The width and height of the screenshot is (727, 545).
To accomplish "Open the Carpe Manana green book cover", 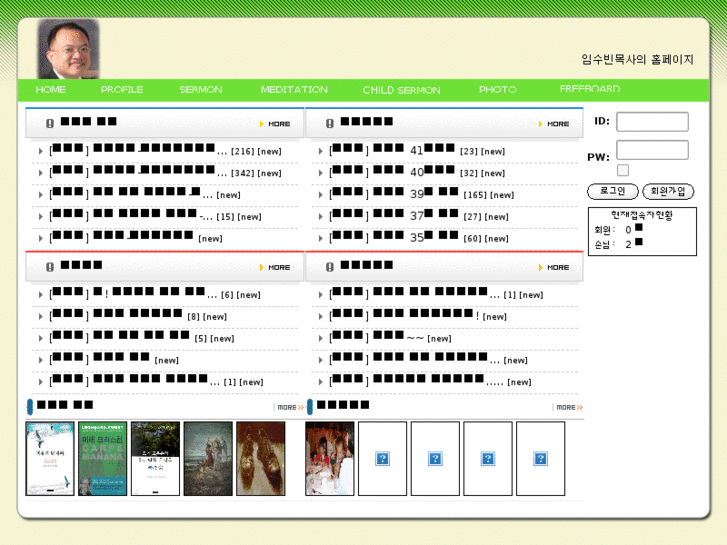I will pos(102,458).
